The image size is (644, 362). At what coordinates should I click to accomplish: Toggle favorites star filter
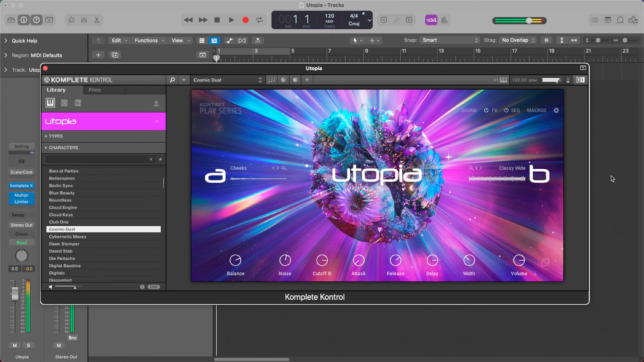pos(160,159)
